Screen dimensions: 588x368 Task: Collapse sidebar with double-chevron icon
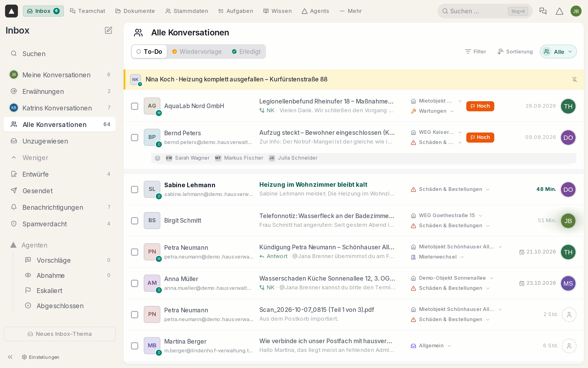pos(10,357)
